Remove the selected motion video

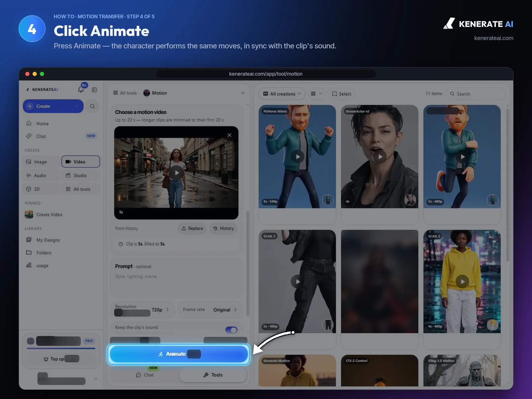click(229, 135)
